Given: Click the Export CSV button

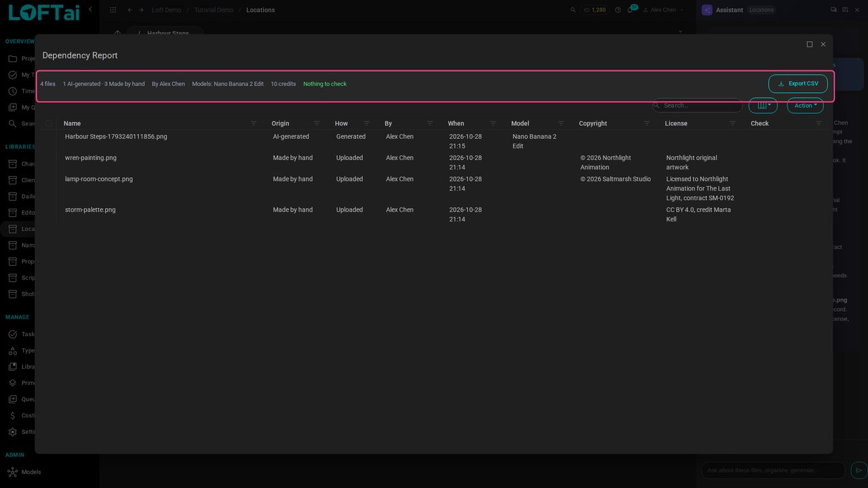Looking at the screenshot, I should pos(797,84).
